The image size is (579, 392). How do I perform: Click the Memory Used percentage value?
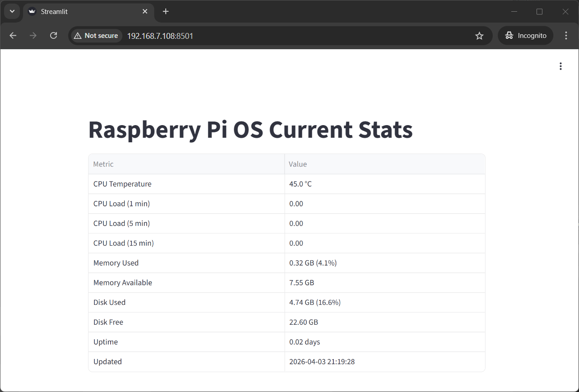313,262
